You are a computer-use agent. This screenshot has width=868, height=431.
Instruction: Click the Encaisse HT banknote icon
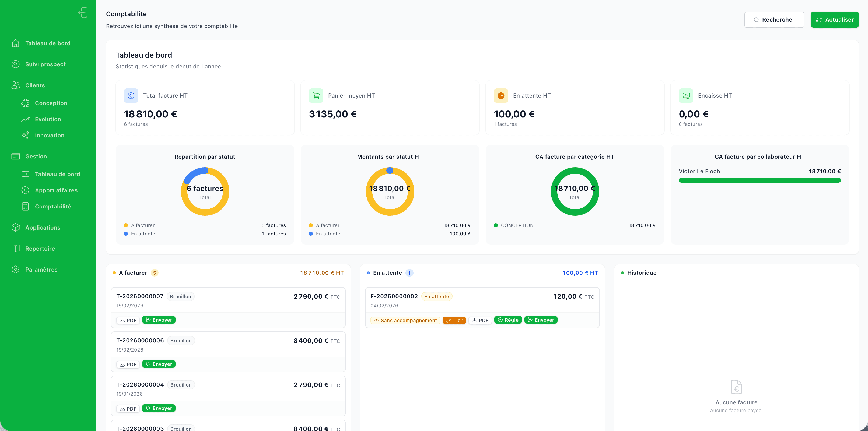tap(686, 96)
